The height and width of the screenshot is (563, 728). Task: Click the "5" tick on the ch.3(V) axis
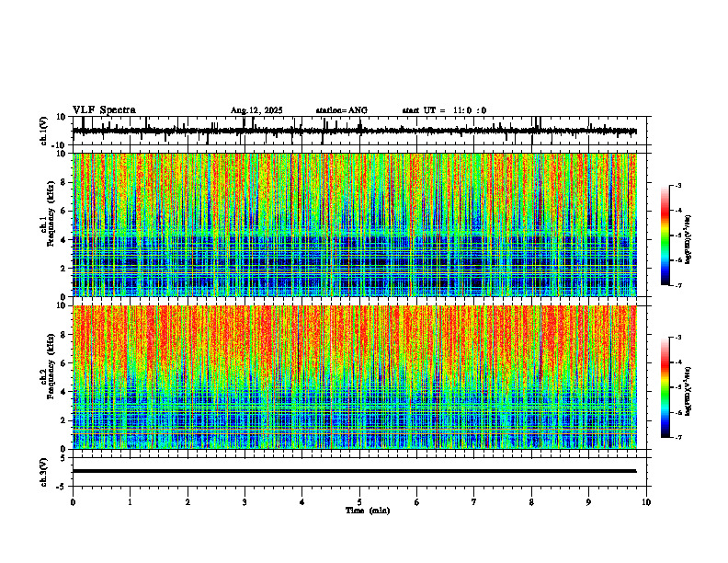coord(63,458)
